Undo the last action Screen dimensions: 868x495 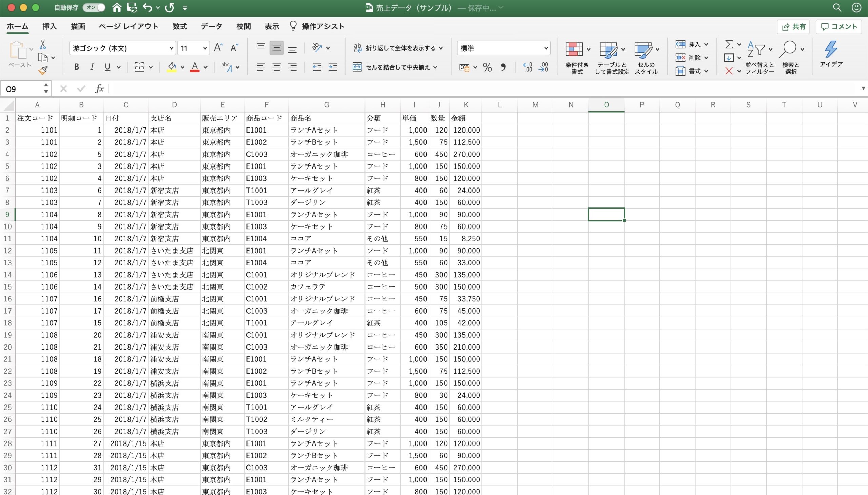(147, 7)
